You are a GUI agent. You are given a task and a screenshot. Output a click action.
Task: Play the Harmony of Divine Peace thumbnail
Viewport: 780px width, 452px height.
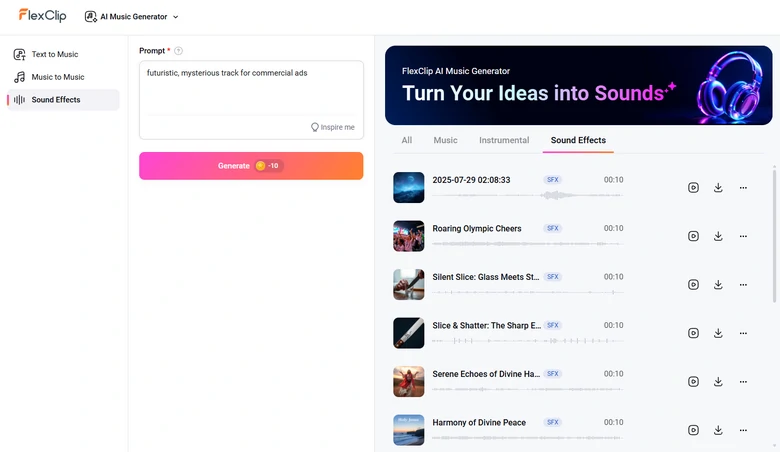[x=408, y=430]
